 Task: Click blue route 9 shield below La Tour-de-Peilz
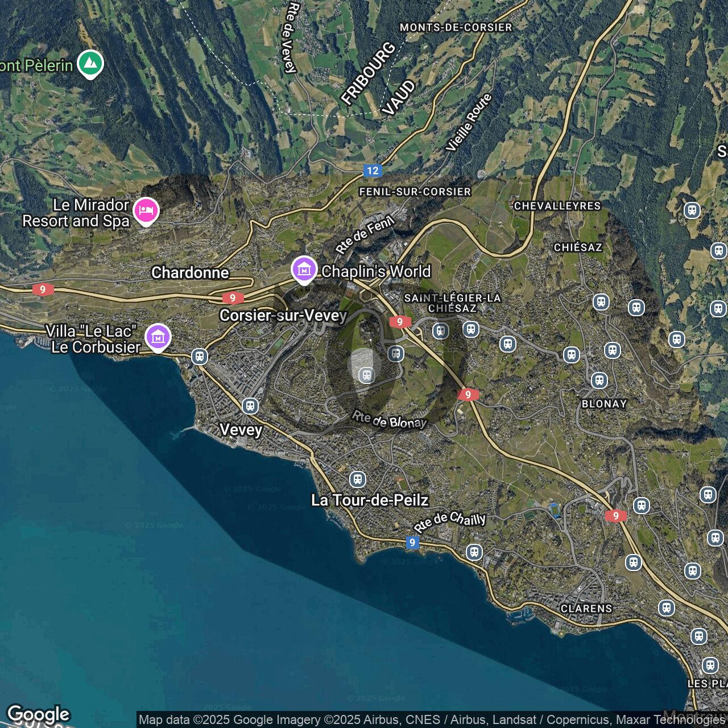tap(412, 543)
